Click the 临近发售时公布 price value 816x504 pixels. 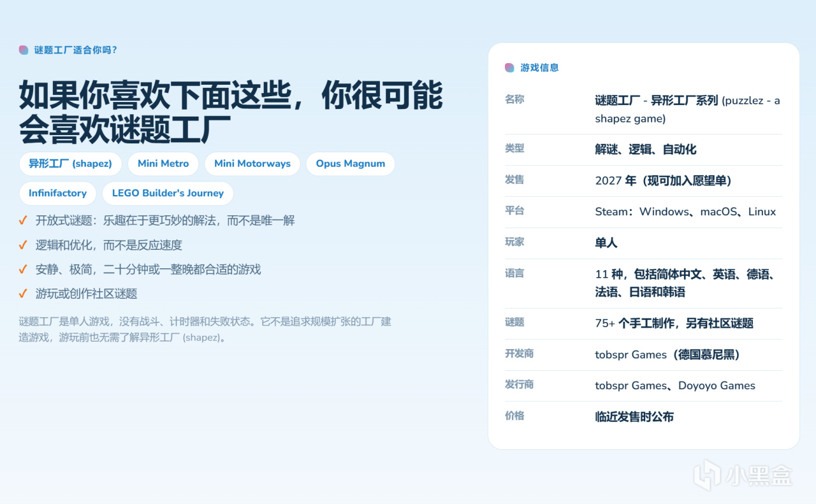coord(634,417)
